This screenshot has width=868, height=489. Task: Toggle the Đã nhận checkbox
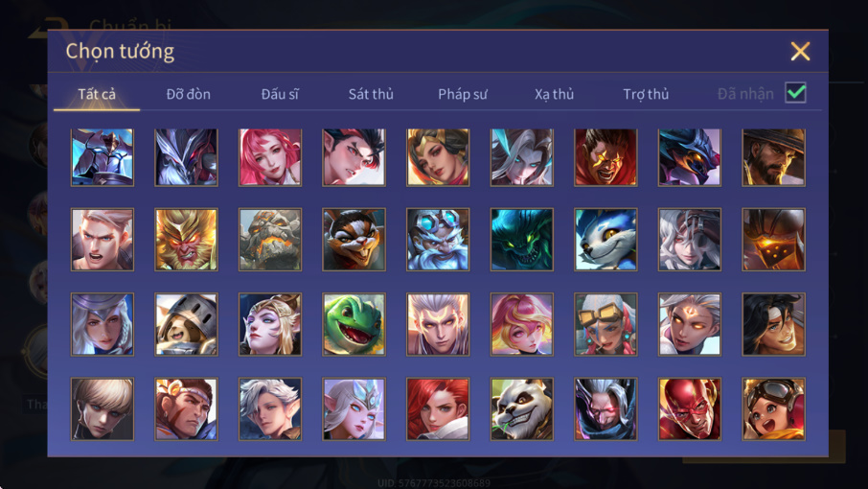tap(795, 92)
